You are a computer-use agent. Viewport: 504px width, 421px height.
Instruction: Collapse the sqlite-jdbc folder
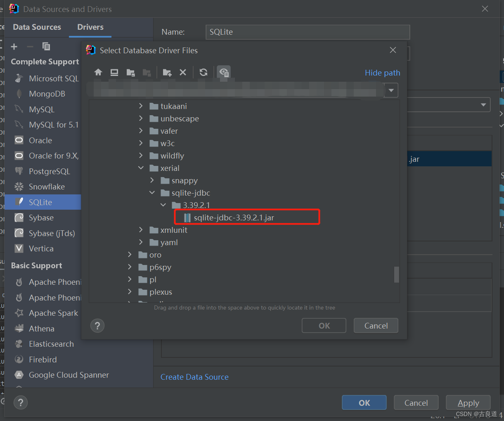(152, 193)
